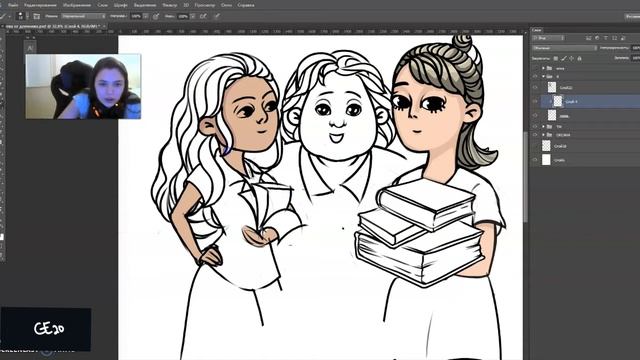The height and width of the screenshot is (360, 640).
Task: Open the Шрифт menu
Action: (121, 5)
